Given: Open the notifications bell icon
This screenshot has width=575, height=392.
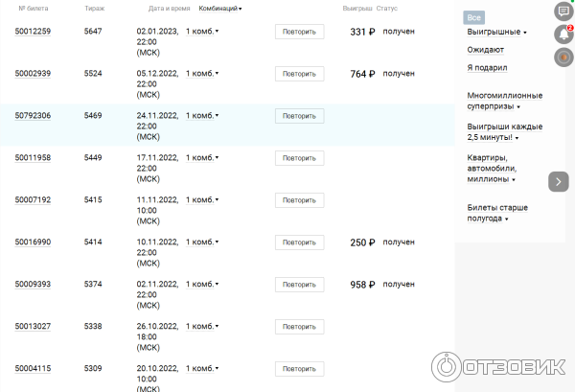Looking at the screenshot, I should 563,35.
